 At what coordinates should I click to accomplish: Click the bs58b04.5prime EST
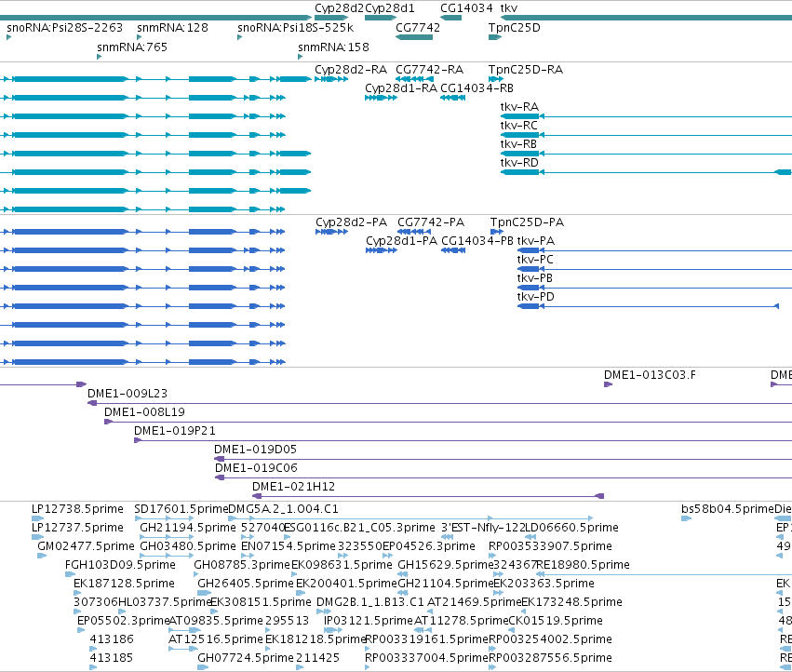pos(728,509)
